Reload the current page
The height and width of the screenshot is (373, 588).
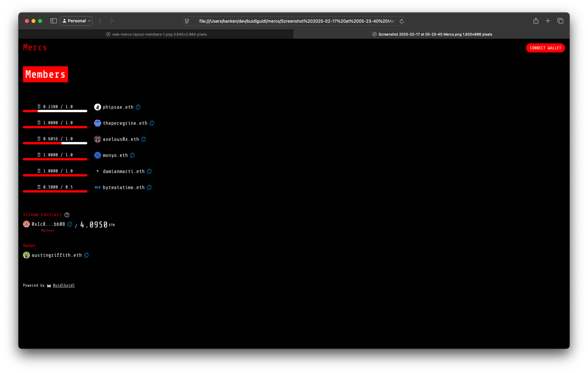click(x=401, y=21)
